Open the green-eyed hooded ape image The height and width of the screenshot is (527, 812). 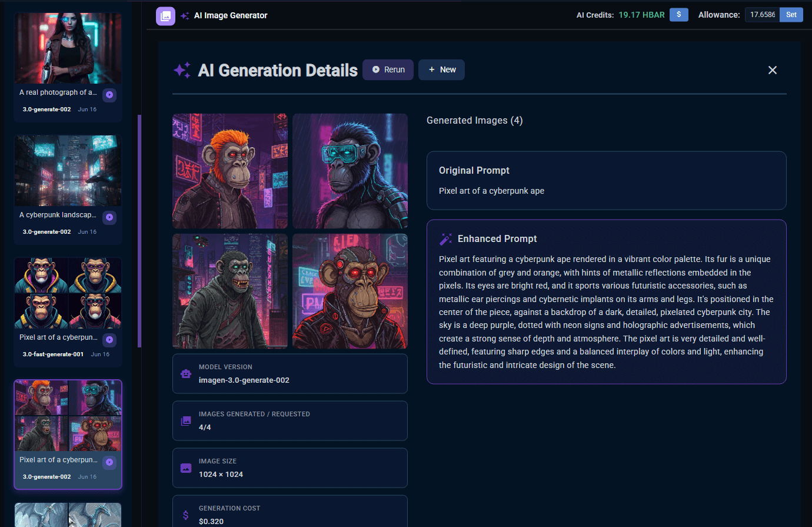(230, 291)
